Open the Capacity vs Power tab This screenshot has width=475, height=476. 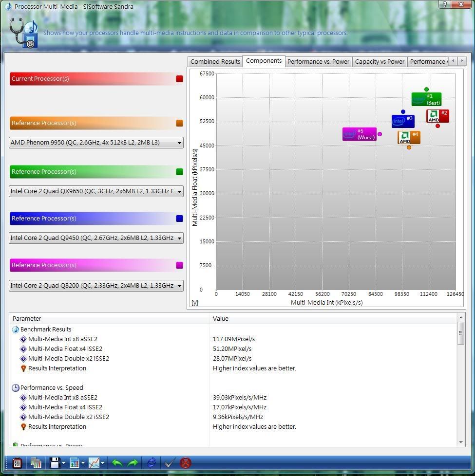pos(380,62)
